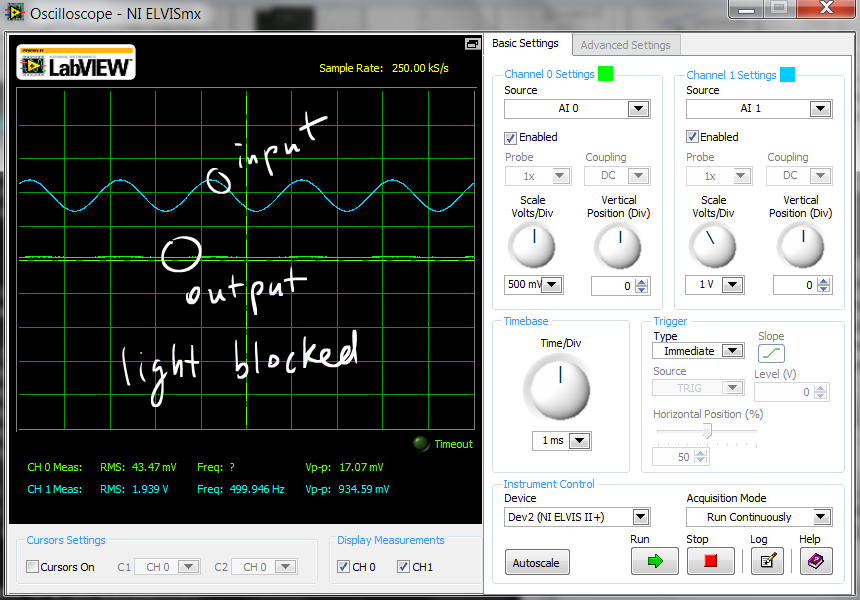The width and height of the screenshot is (860, 600).
Task: Click Horizontal Position percent stepper arrows
Action: coord(701,456)
